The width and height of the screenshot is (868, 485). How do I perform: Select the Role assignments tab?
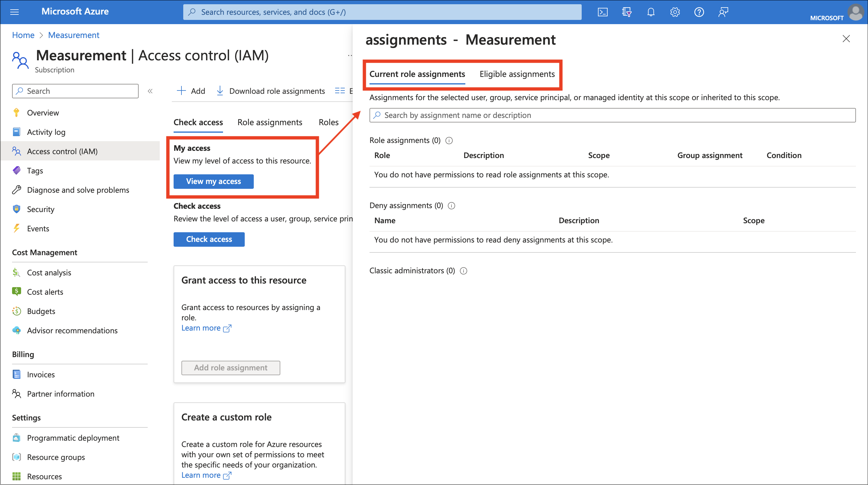(269, 122)
